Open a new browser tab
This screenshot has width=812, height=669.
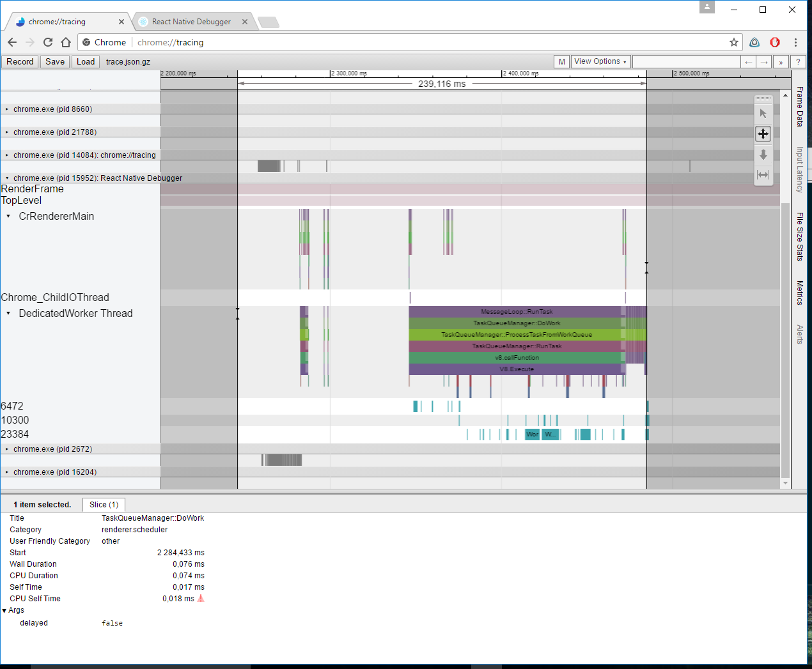click(268, 22)
